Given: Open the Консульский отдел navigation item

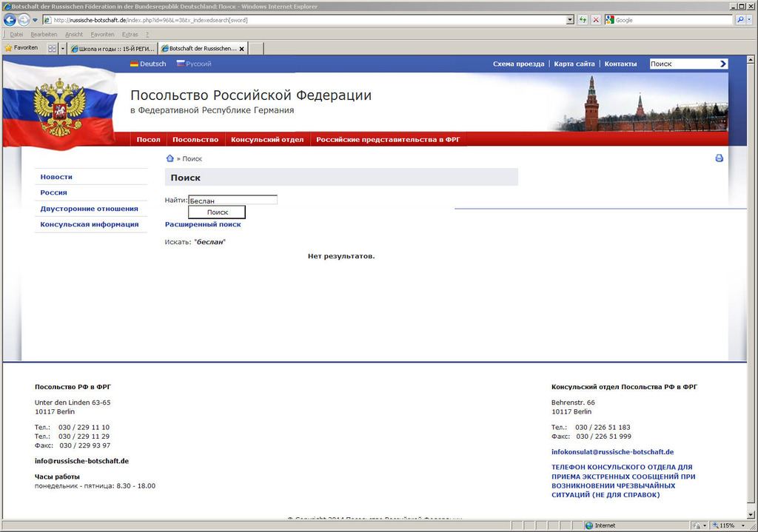Looking at the screenshot, I should coord(267,139).
